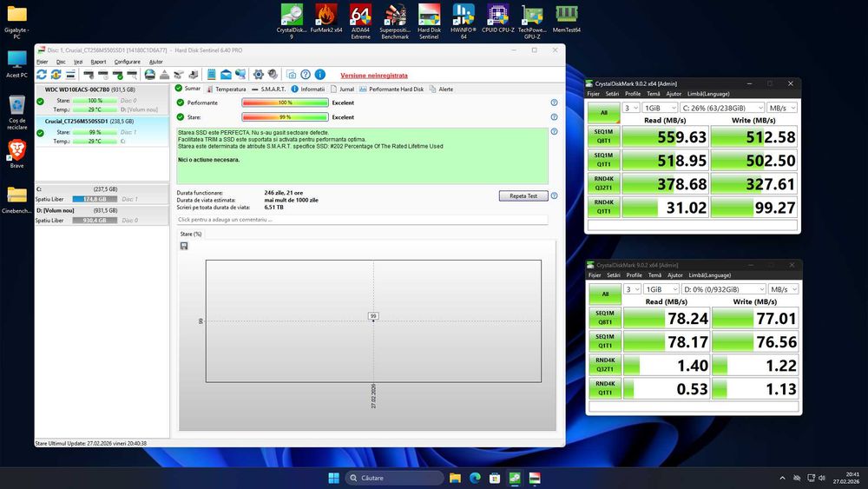Click the refresh disks toolbar icon in Hard Disk Sentinel
This screenshot has height=489, width=868.
[x=42, y=74]
